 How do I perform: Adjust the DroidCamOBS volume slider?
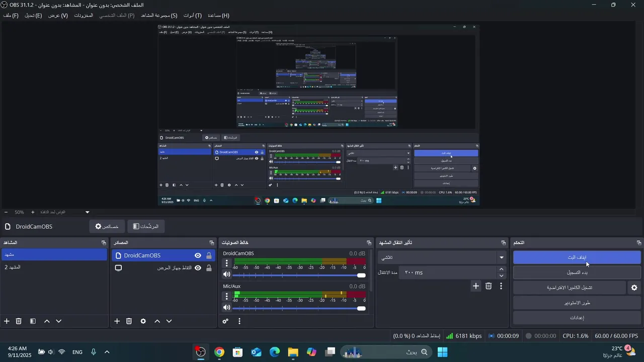click(299, 275)
